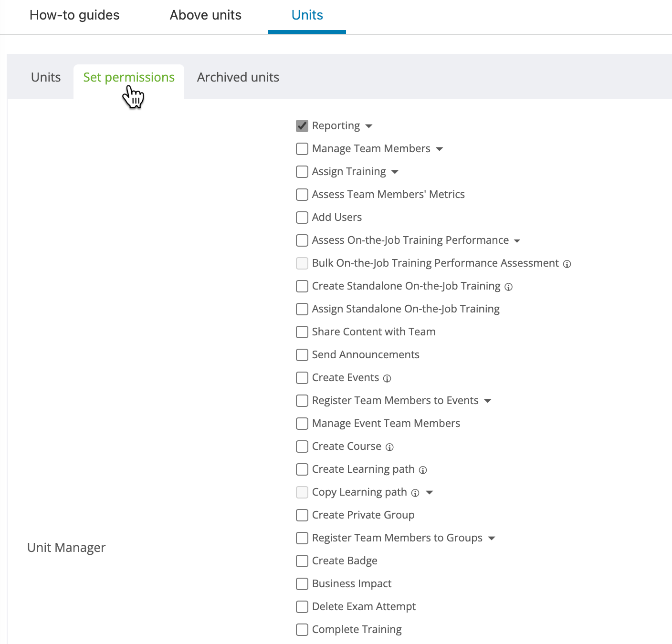Viewport: 672px width, 644px height.
Task: Check Assign Standalone On-the-Job Training checkbox
Action: tap(302, 309)
